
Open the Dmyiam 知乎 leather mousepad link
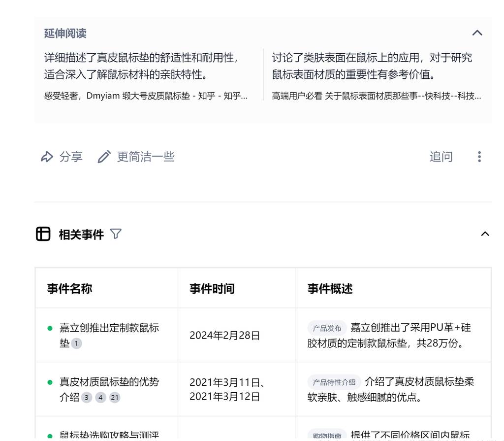point(146,96)
